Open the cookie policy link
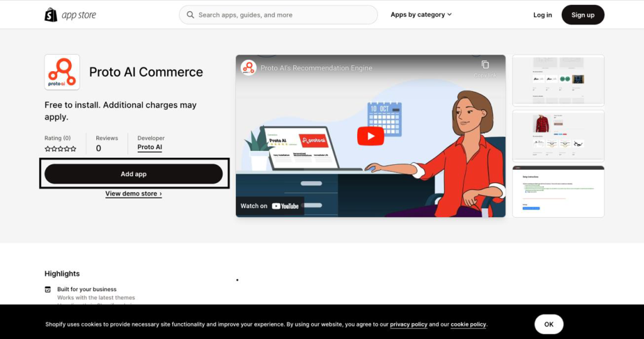Screen dimensions: 644x339 tap(468, 324)
